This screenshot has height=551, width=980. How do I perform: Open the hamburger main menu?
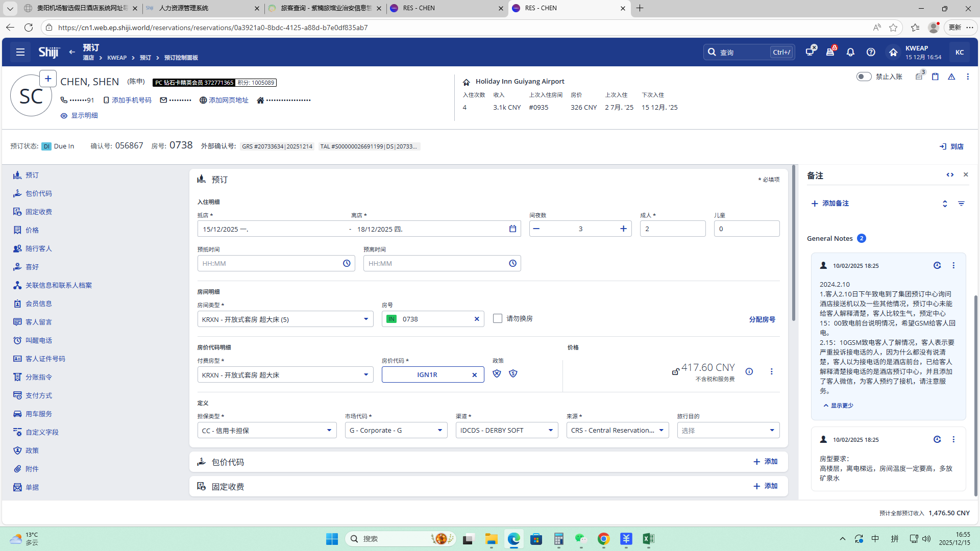click(x=20, y=52)
